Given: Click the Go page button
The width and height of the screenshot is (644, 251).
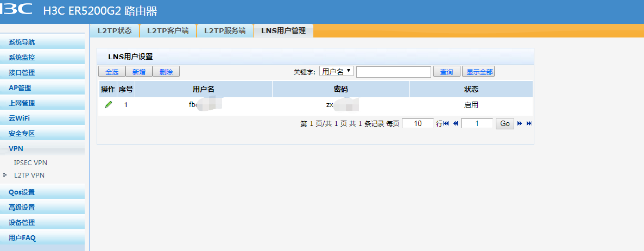Looking at the screenshot, I should [505, 123].
